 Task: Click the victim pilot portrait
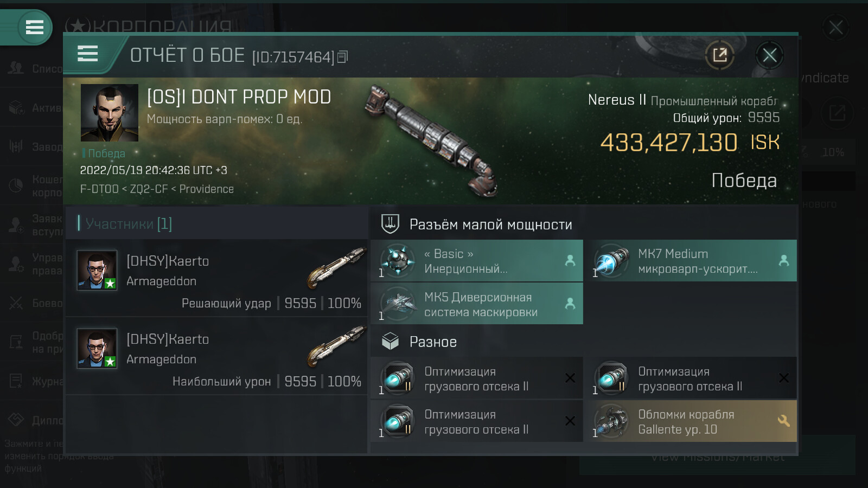click(110, 113)
